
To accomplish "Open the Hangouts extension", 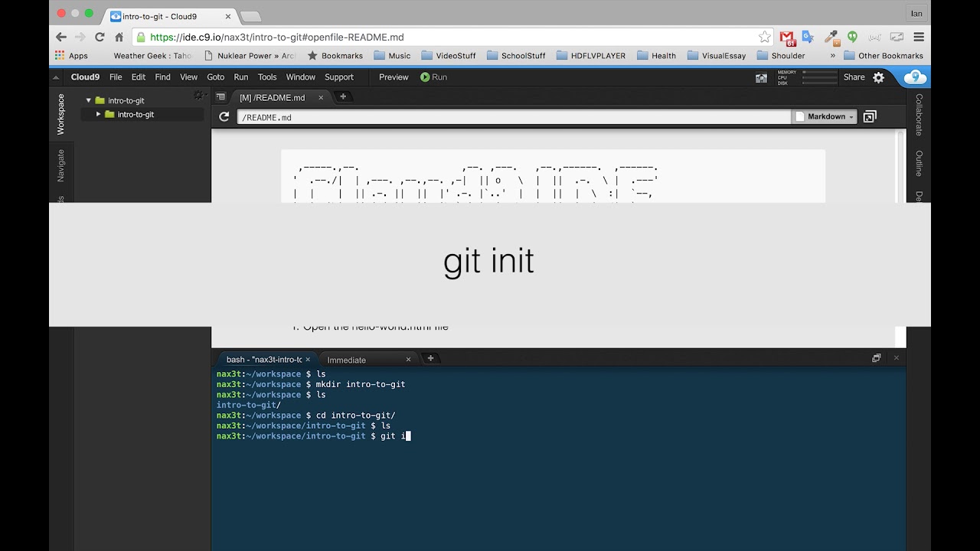I will (x=852, y=37).
